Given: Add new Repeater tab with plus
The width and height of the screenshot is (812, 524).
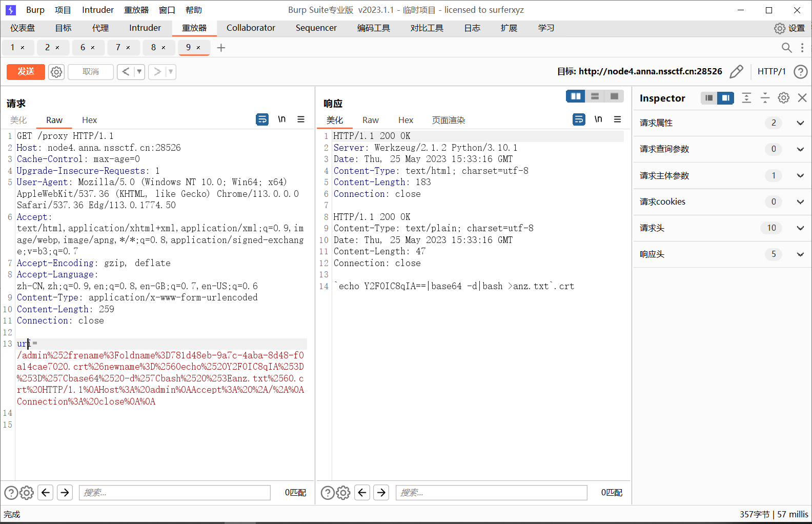Looking at the screenshot, I should pos(221,48).
